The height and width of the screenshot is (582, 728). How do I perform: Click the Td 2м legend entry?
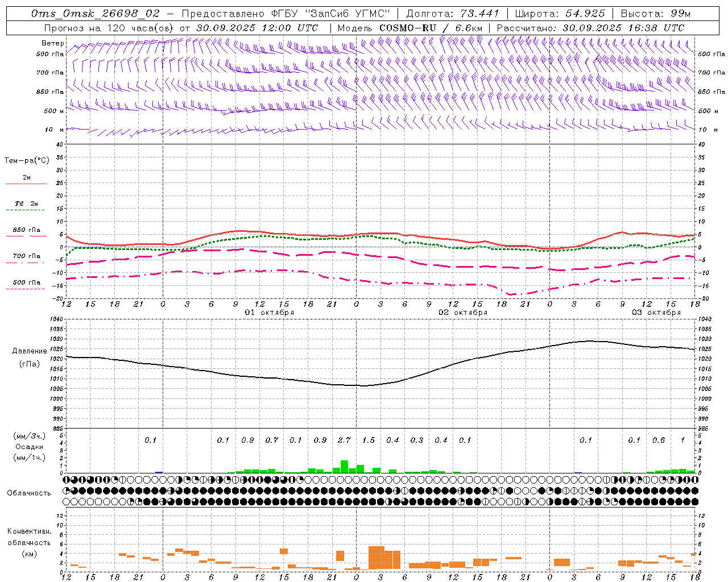coord(26,203)
